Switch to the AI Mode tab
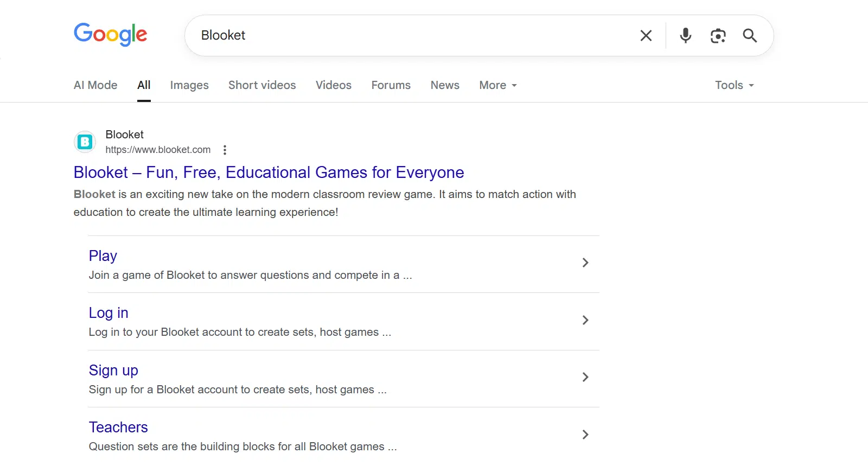This screenshot has width=868, height=466. click(x=95, y=85)
